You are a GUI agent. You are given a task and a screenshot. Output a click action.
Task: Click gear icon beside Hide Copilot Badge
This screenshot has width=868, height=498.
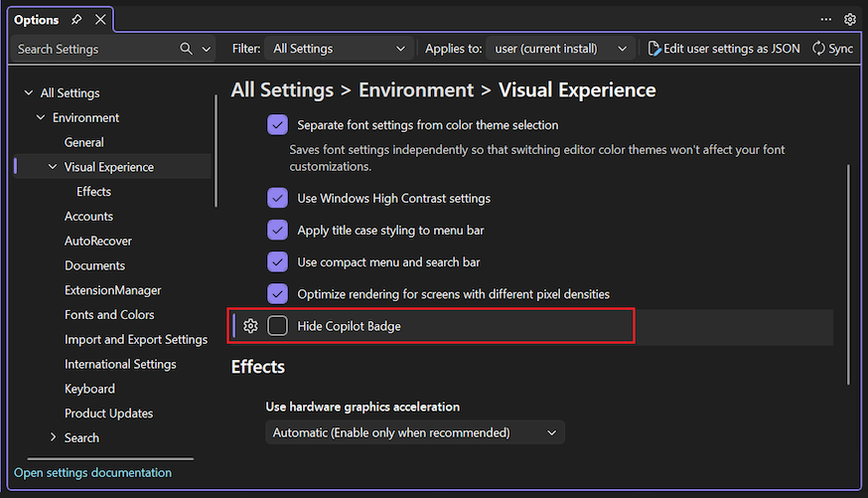[x=251, y=326]
